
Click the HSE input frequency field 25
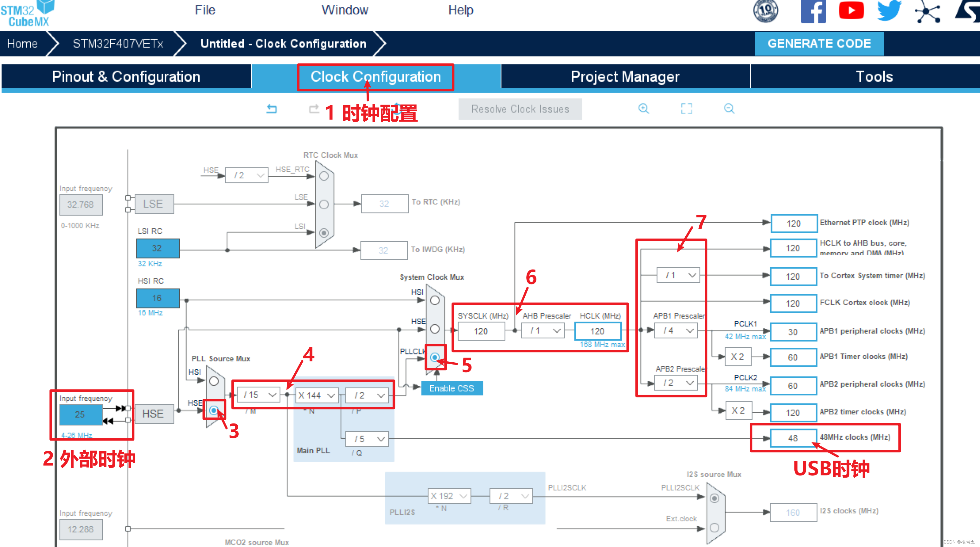80,414
